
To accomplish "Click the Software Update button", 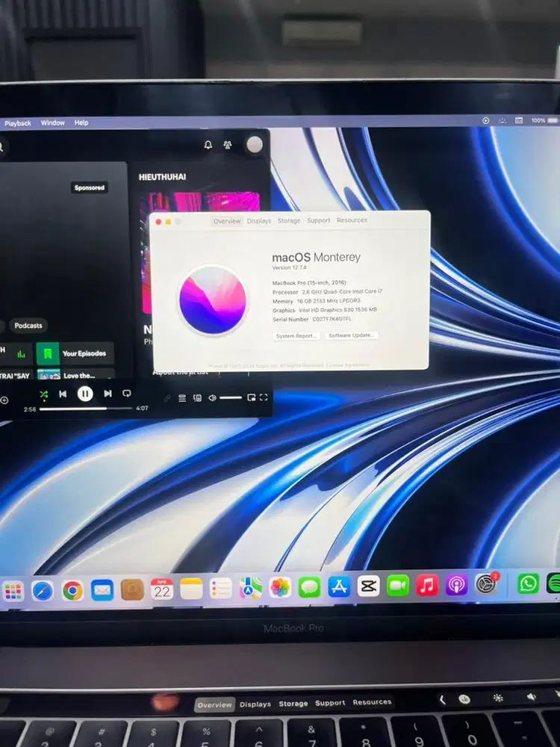I will click(352, 335).
